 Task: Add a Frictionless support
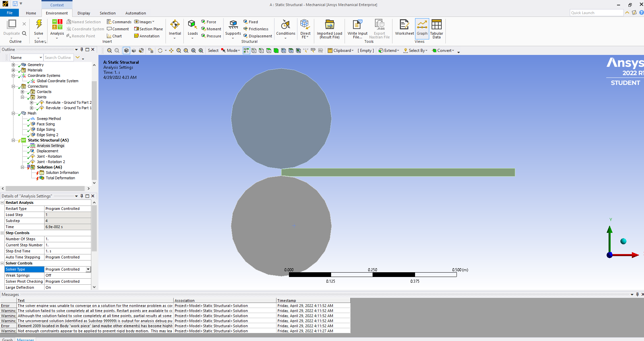pyautogui.click(x=256, y=29)
